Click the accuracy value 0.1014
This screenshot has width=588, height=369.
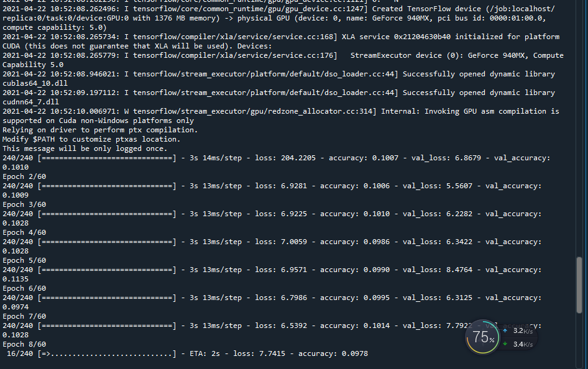(x=377, y=326)
